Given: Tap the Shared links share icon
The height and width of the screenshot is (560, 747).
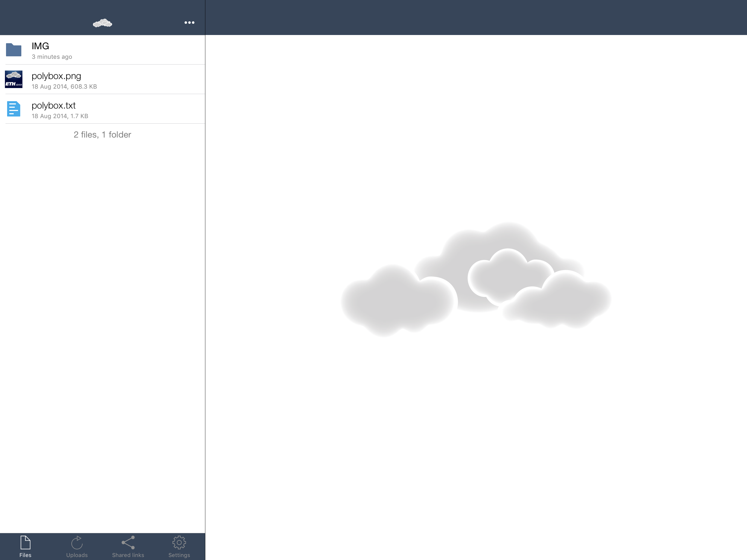Looking at the screenshot, I should 128,542.
